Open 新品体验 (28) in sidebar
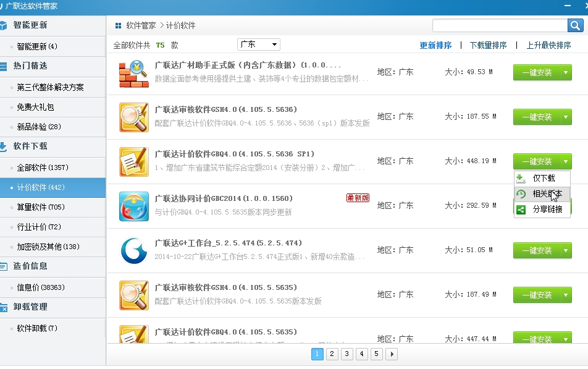The image size is (588, 369). 52,127
